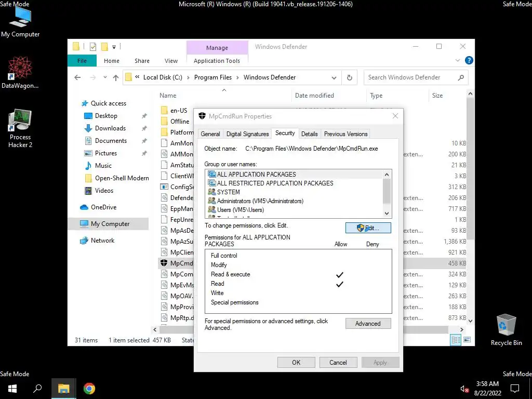Refresh the Windows Defender folder
The image size is (532, 399).
[350, 77]
